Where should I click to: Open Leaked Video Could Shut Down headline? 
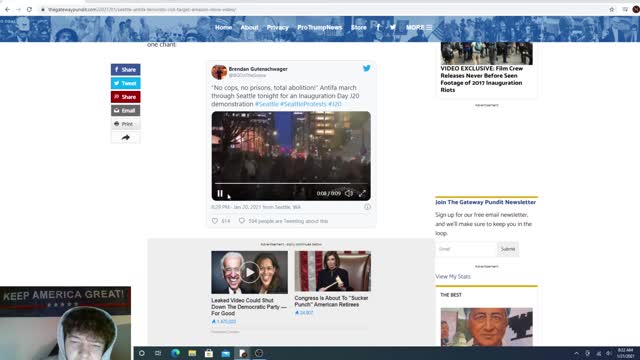tap(249, 307)
